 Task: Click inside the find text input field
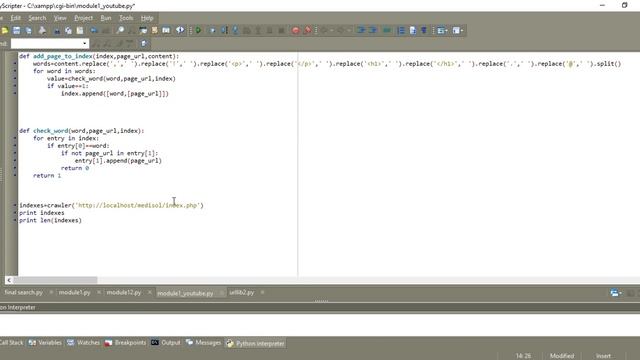pos(46,44)
